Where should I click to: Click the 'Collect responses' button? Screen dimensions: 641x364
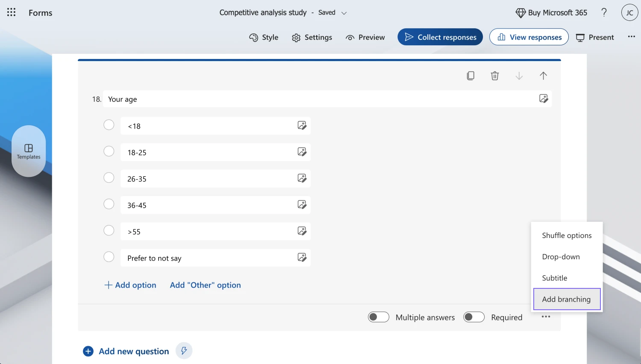(x=440, y=37)
